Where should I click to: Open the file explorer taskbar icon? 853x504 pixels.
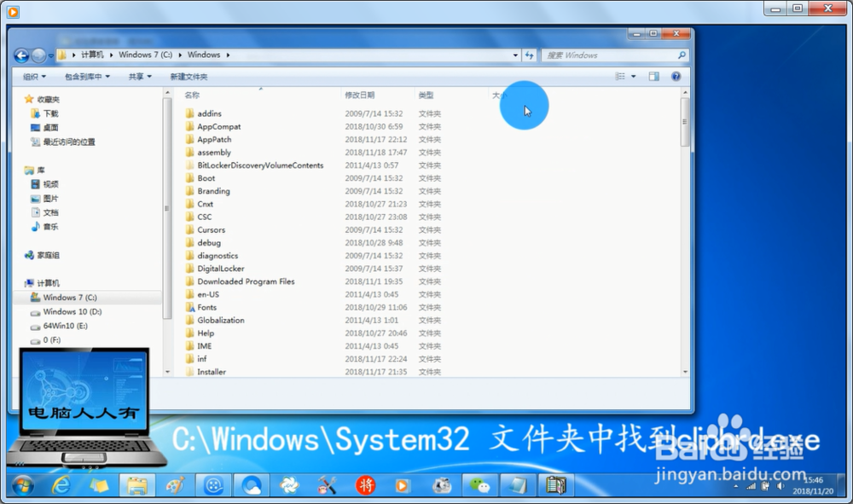[137, 485]
